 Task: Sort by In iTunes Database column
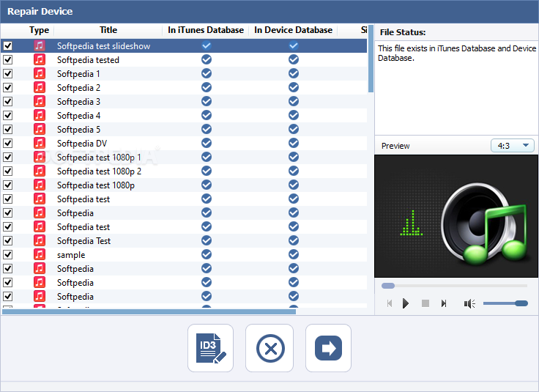pos(206,30)
